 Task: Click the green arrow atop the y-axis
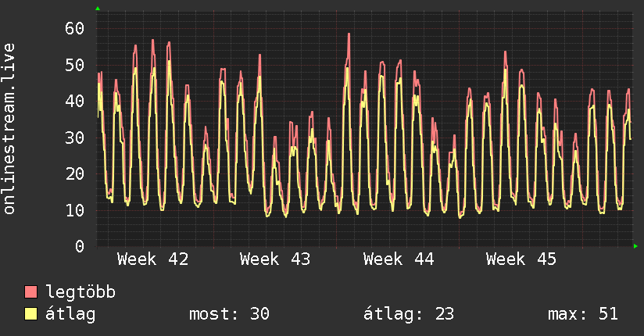coord(98,9)
